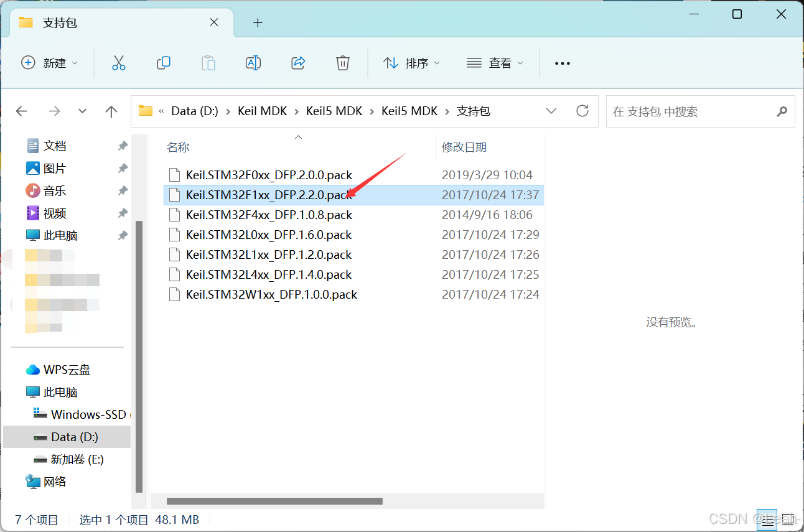Unpin 音乐 with its pin icon
Screen dimensions: 804x532
(123, 190)
